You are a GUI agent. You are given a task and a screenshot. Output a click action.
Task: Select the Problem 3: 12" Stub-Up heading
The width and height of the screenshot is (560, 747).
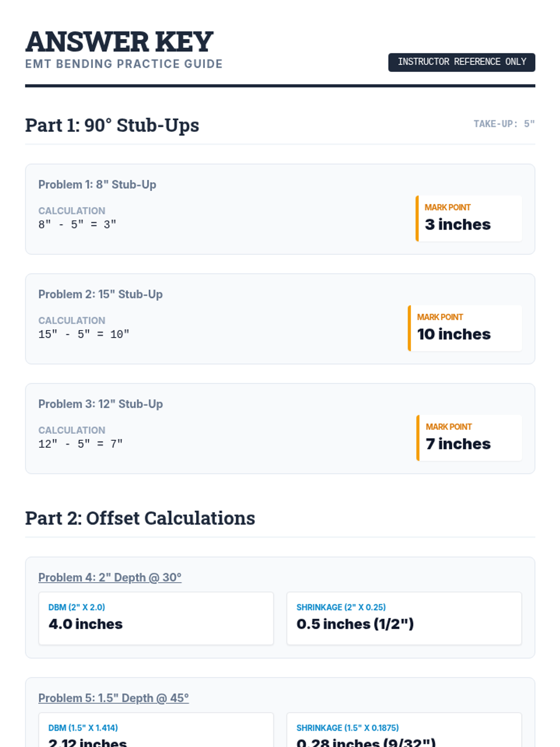(100, 404)
